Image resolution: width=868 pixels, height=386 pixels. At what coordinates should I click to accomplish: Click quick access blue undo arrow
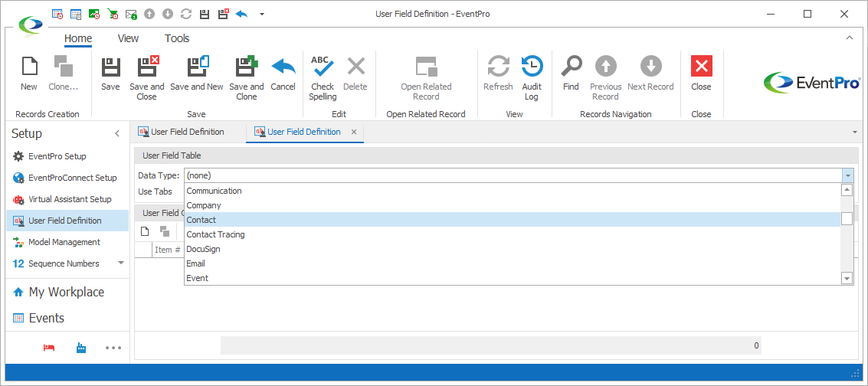coord(241,14)
